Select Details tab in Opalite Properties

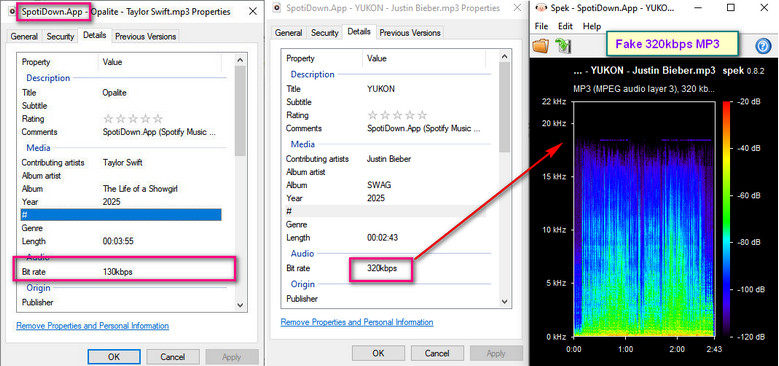94,35
